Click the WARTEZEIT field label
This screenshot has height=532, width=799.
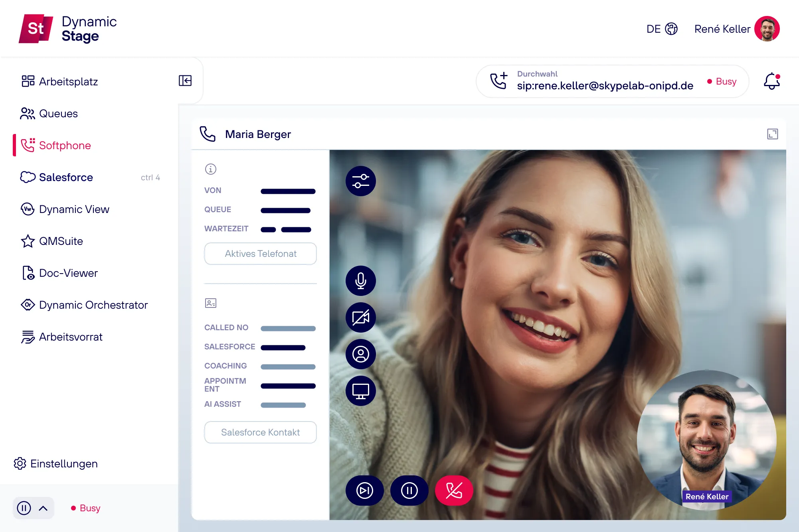pyautogui.click(x=226, y=229)
